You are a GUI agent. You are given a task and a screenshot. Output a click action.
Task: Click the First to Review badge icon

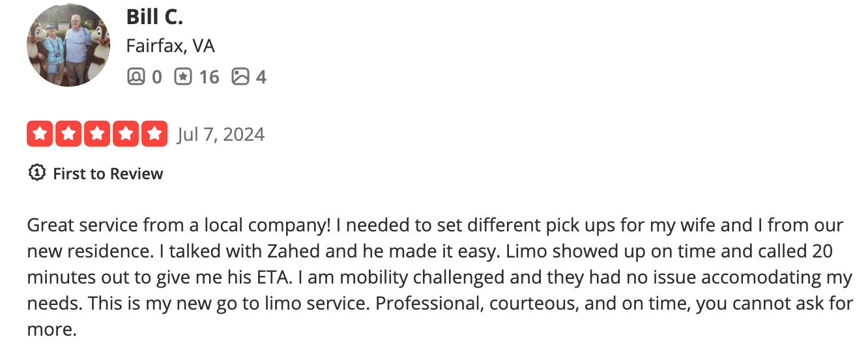click(36, 173)
